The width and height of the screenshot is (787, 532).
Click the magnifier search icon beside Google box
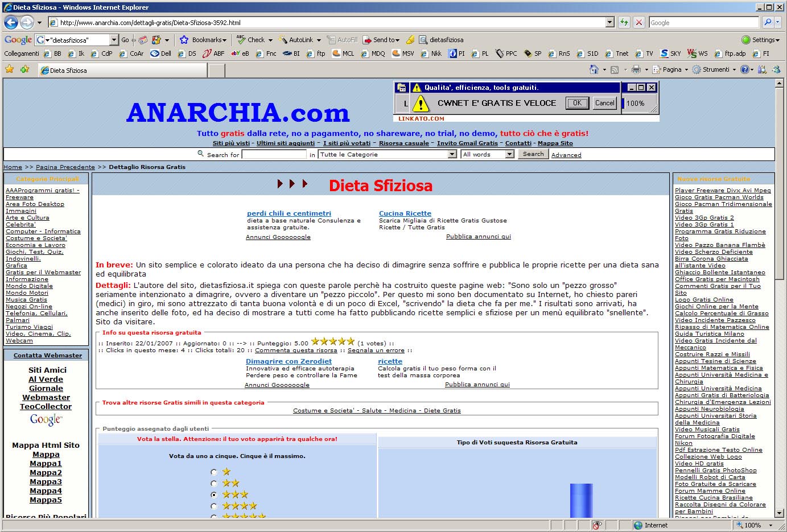[768, 23]
